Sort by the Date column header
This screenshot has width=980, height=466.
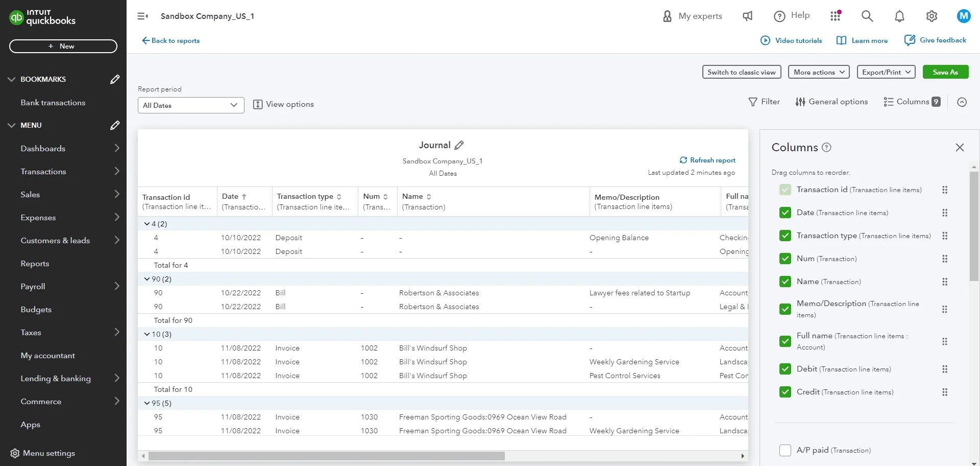click(234, 196)
